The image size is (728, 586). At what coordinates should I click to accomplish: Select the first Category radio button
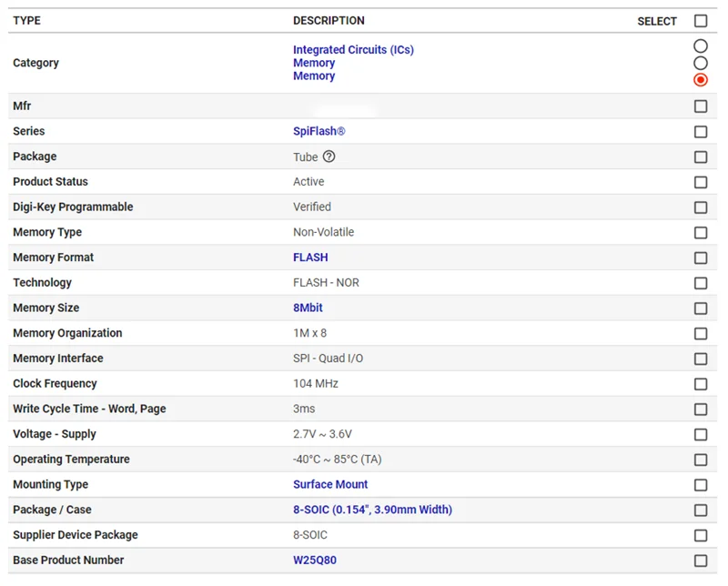[701, 45]
